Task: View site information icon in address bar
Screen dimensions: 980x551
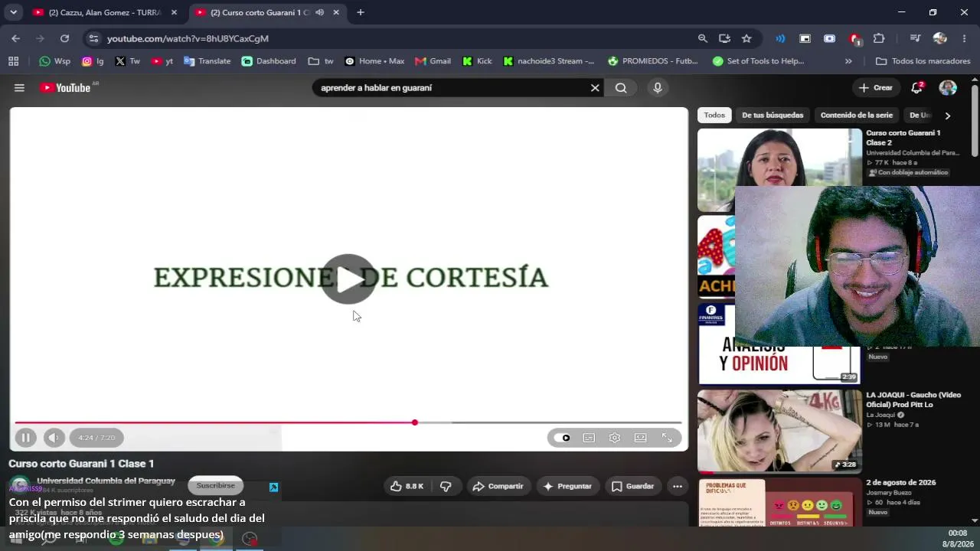Action: point(93,38)
